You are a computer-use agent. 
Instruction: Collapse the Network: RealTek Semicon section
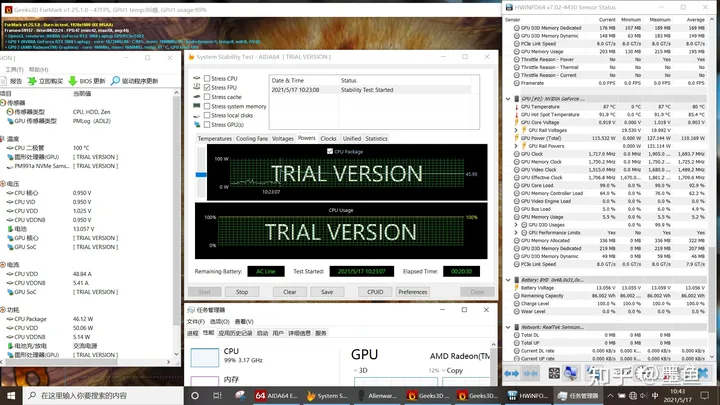[510, 326]
